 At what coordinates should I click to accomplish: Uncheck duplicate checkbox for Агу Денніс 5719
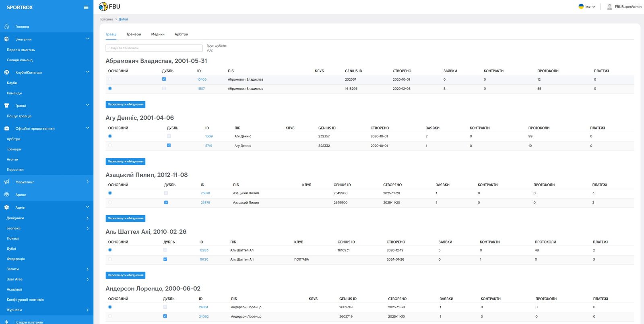click(x=169, y=145)
